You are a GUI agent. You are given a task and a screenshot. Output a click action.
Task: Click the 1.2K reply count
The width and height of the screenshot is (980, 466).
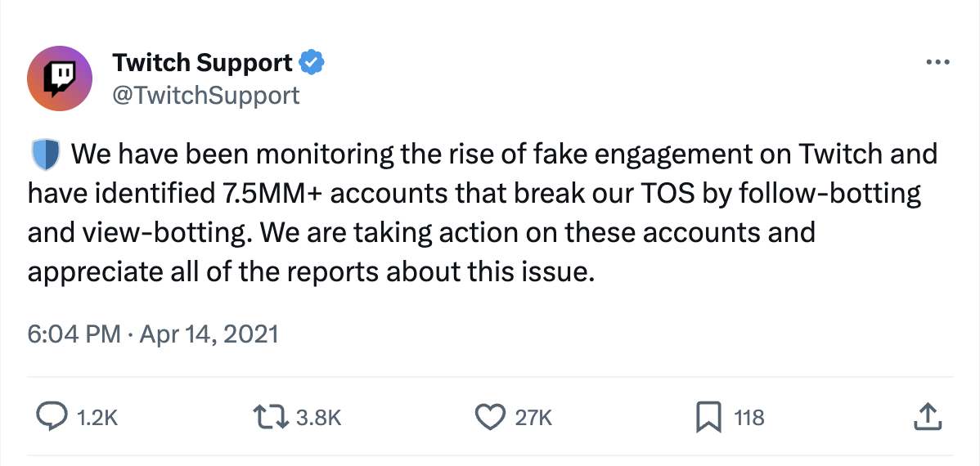tap(97, 419)
